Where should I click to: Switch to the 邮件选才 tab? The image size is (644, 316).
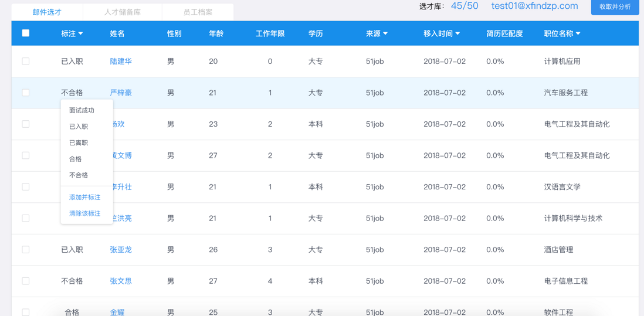point(48,12)
